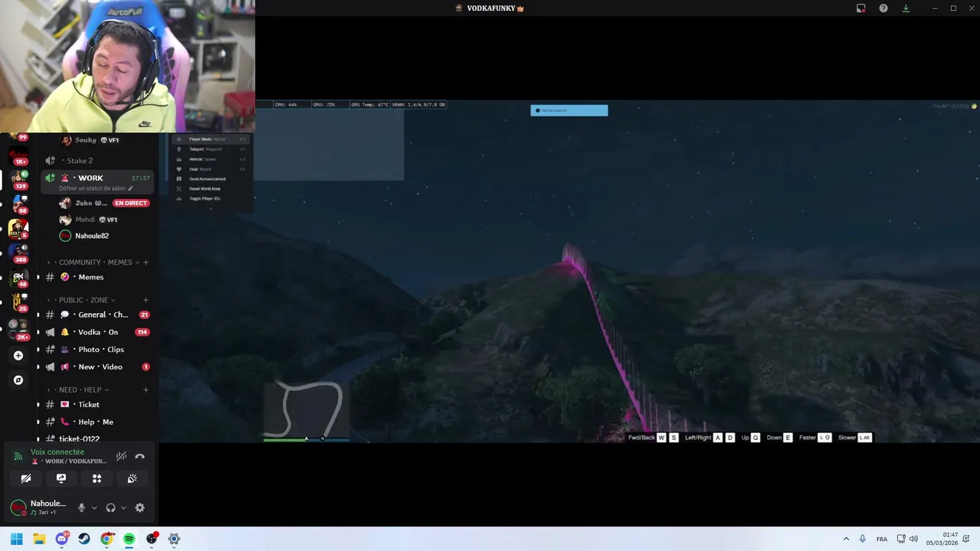Add channel to PUBLIC · ZONE category
The width and height of the screenshot is (980, 551).
pyautogui.click(x=145, y=300)
